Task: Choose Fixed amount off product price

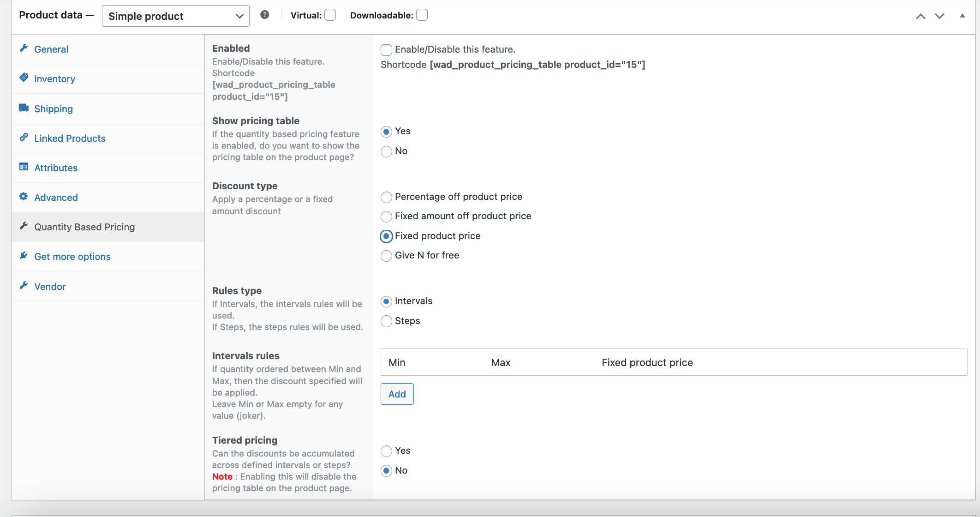Action: (x=387, y=216)
